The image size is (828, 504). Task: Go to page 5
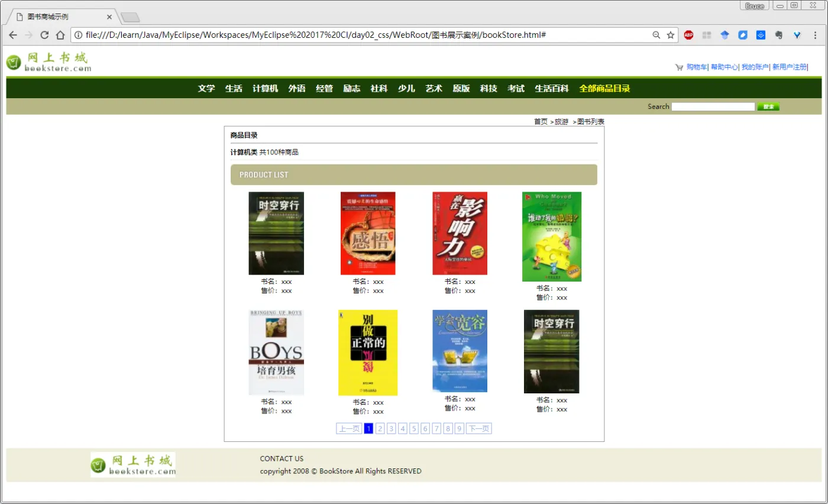coord(414,428)
